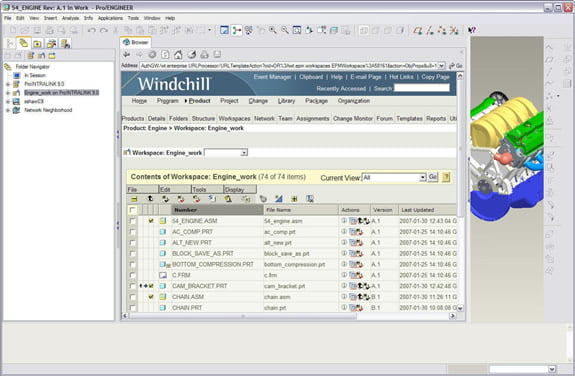
Task: Click the coordinate systems display icon
Action: pyautogui.click(x=454, y=30)
